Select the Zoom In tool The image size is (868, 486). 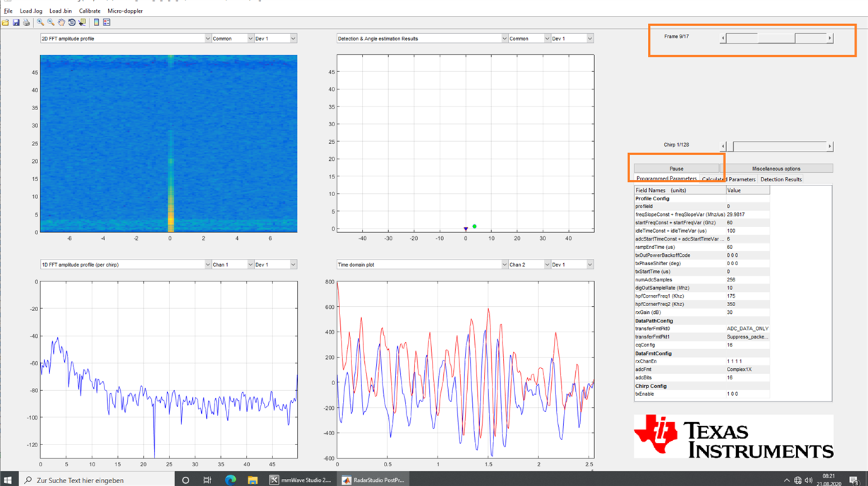coord(40,22)
